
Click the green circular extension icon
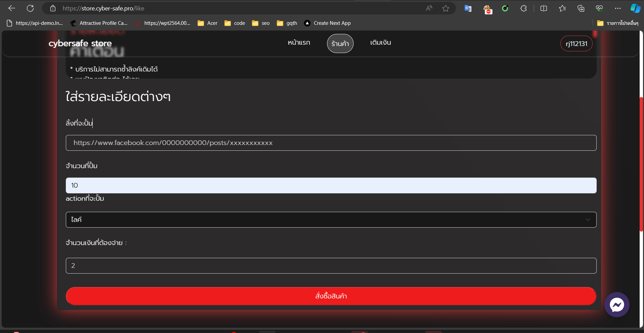click(505, 8)
